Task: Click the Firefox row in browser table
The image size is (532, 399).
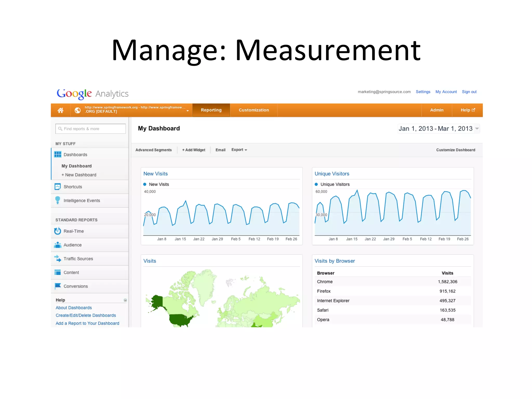Action: (393, 291)
